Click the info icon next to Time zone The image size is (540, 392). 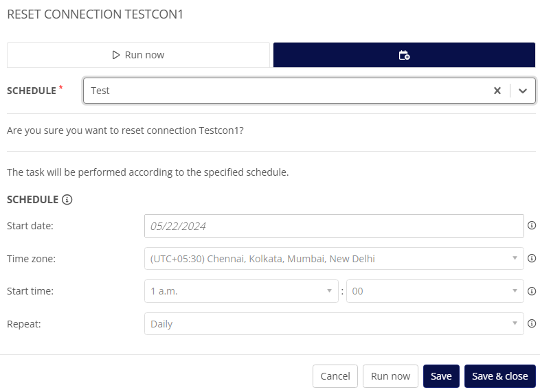532,259
